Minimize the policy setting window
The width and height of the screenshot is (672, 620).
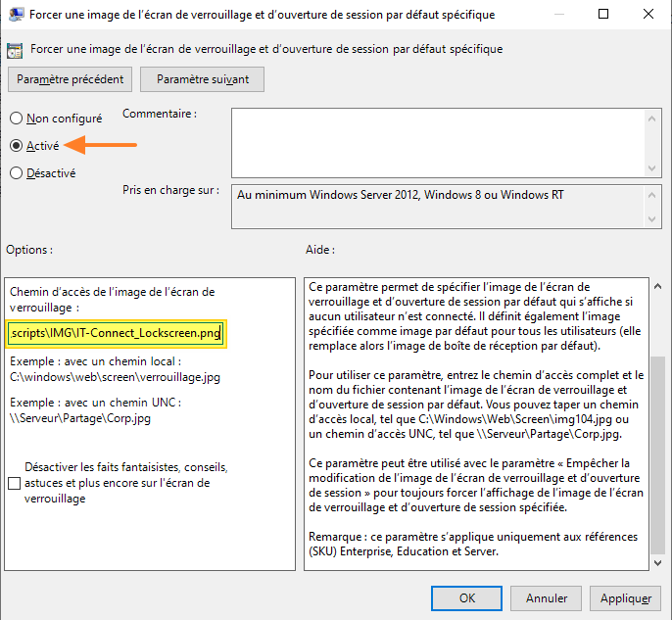click(558, 14)
